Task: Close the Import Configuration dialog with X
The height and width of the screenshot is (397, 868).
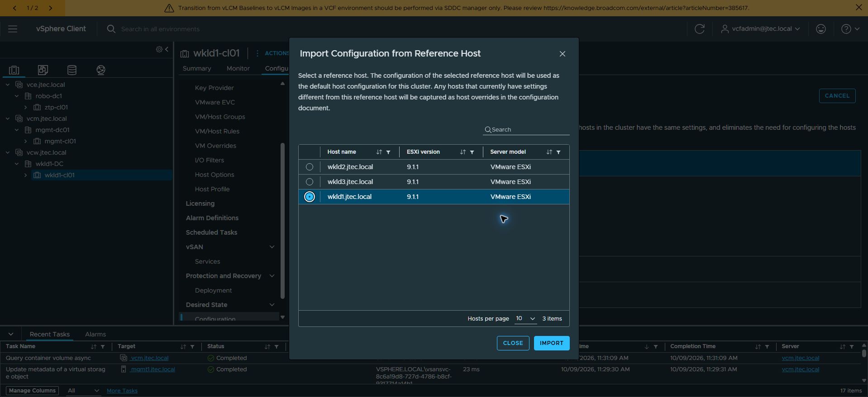Action: pos(563,54)
